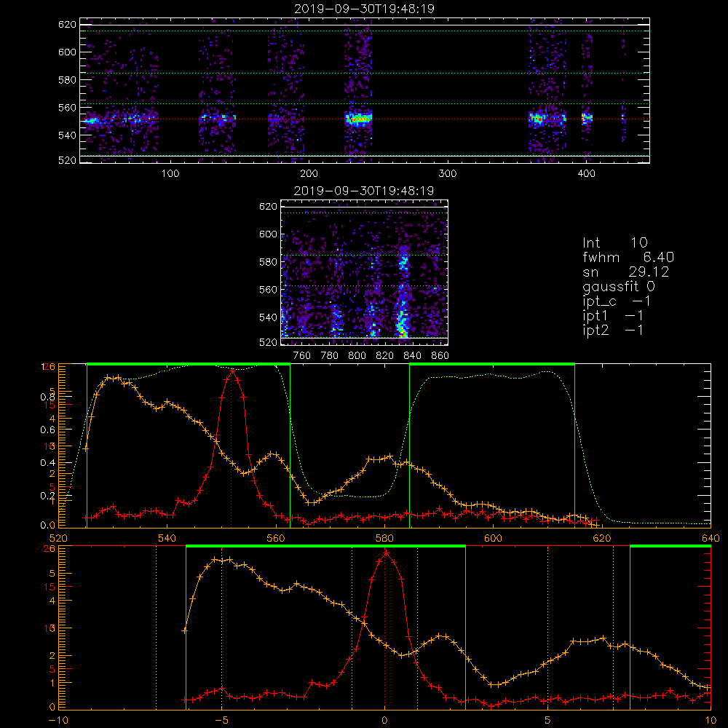The height and width of the screenshot is (728, 728).
Task: Click the timestamp title above the small spectrogram
Action: click(x=364, y=191)
